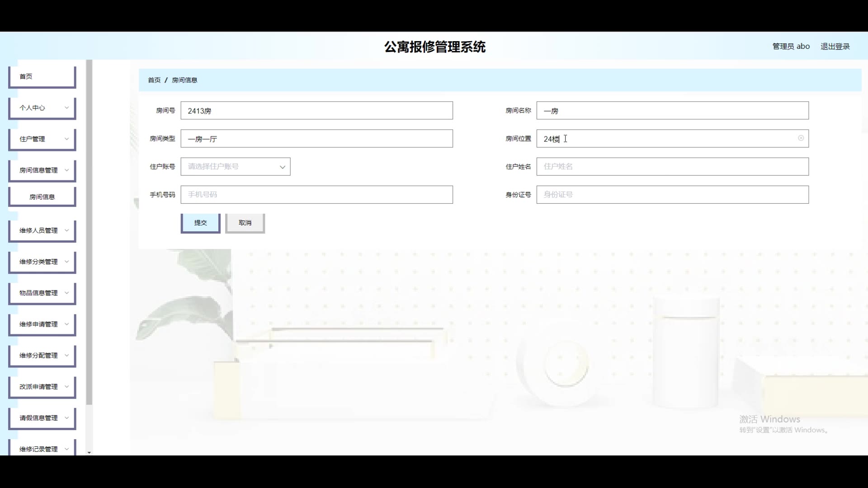Screen dimensions: 868x488
Task: Go to 首页 in sidebar
Action: [x=42, y=77]
